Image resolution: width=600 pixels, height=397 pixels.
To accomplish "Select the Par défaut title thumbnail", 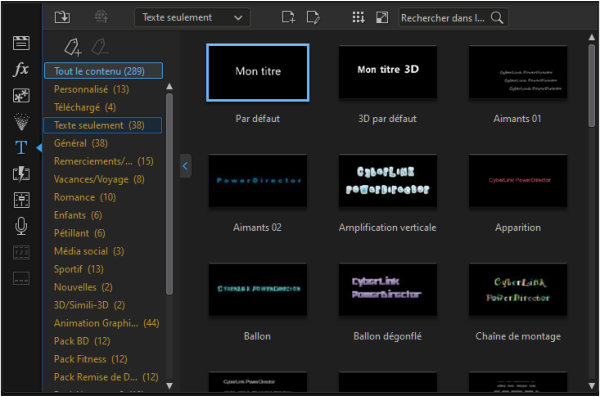I will [x=258, y=72].
